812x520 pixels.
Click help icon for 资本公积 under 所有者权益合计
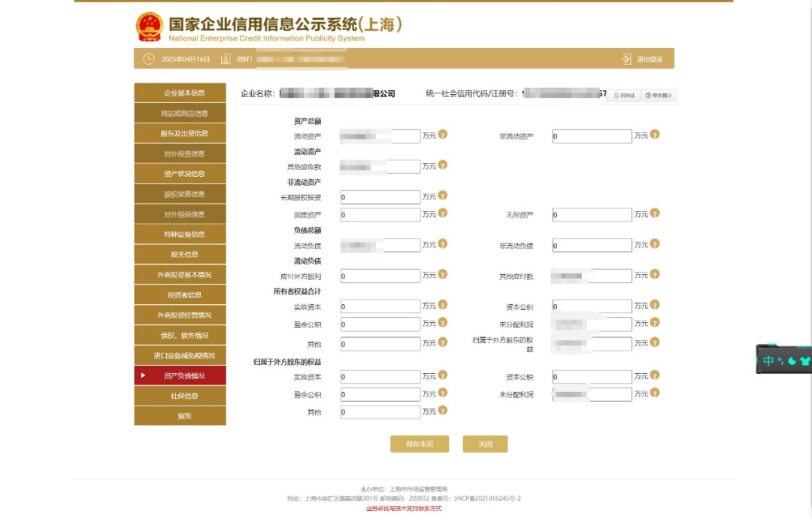coord(655,306)
